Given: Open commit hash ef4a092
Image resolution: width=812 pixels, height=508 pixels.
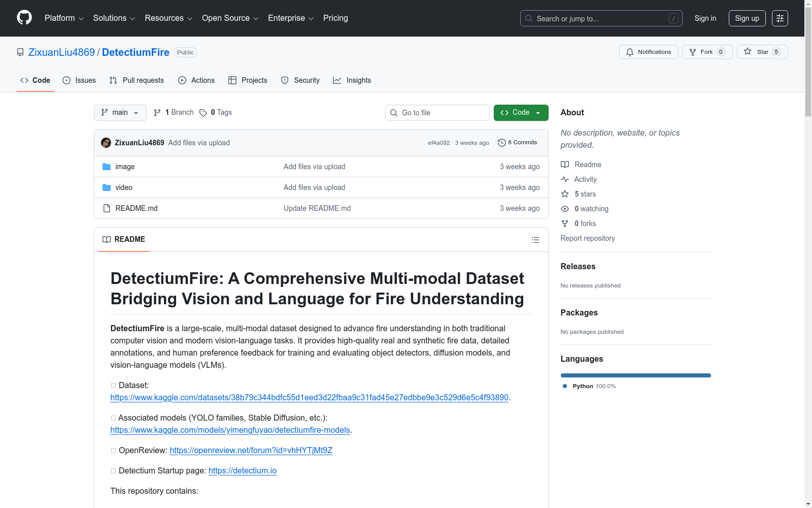Looking at the screenshot, I should pyautogui.click(x=438, y=143).
